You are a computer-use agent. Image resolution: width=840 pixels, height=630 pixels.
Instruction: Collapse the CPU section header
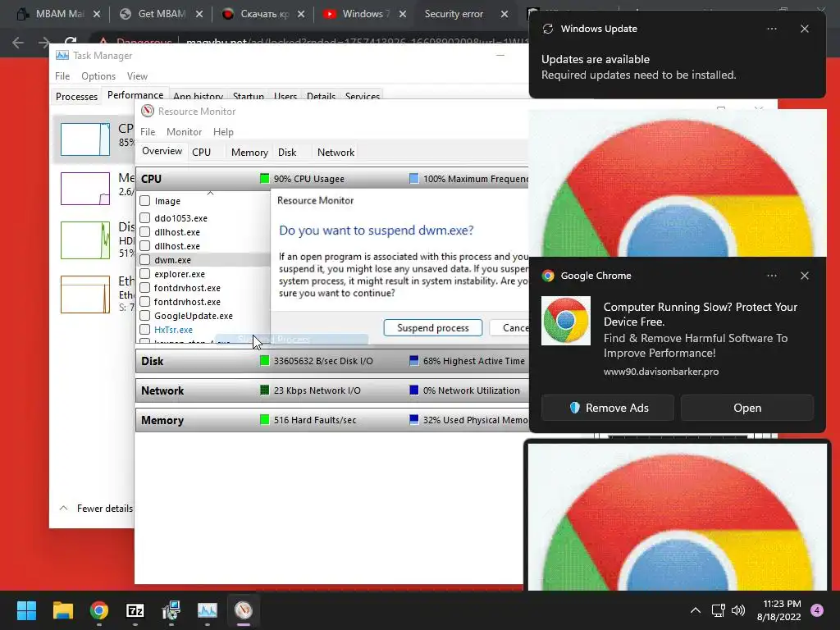[x=332, y=179]
